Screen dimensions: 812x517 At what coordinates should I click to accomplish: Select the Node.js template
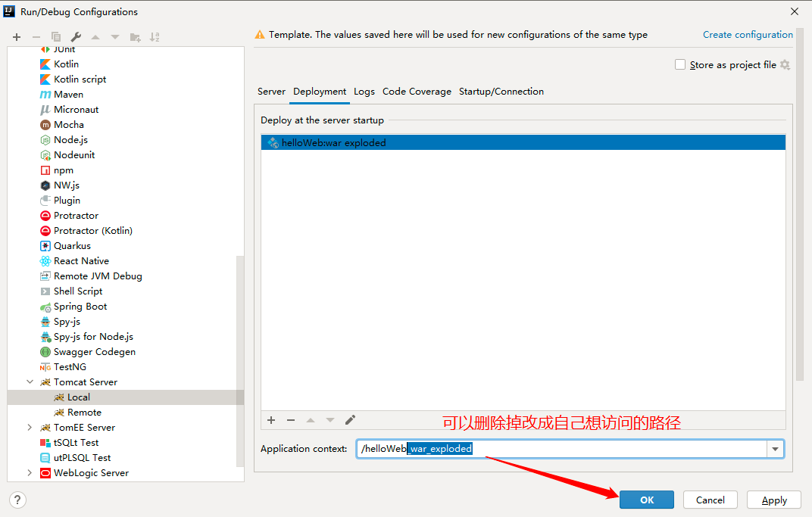click(x=70, y=140)
